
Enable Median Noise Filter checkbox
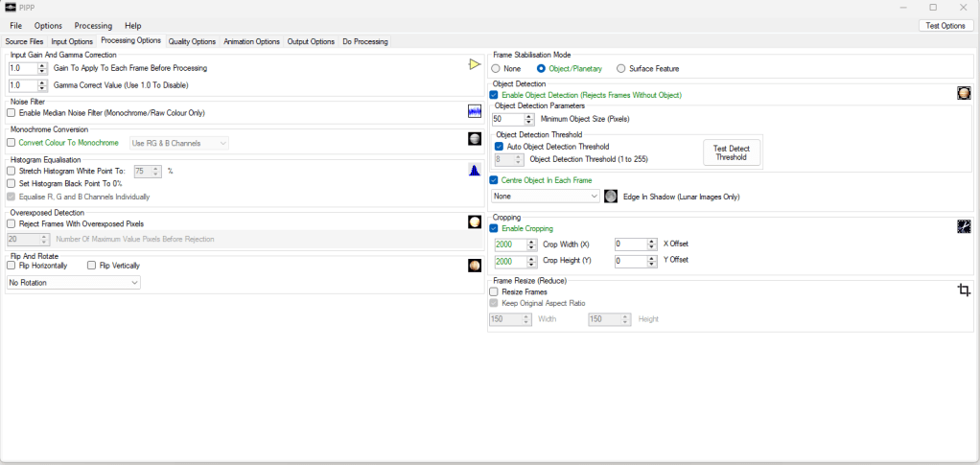pos(12,113)
